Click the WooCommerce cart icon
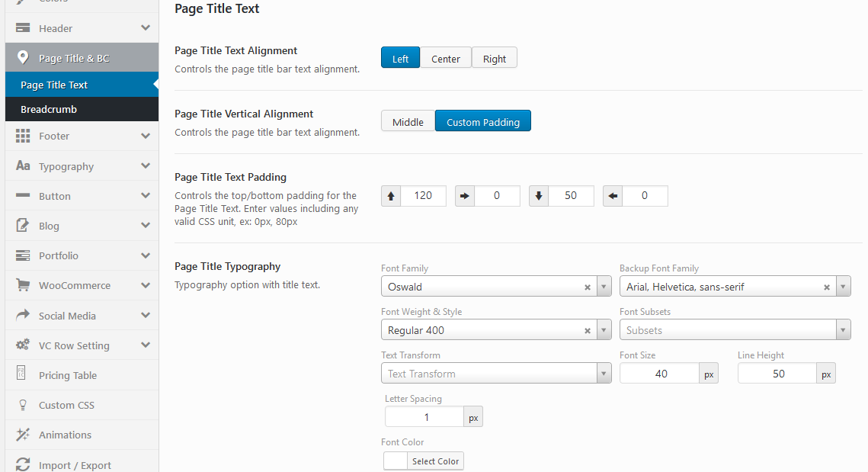This screenshot has height=472, width=868. pos(23,284)
